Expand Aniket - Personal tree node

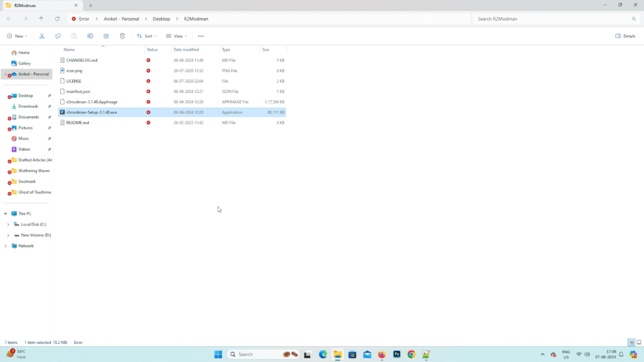[x=5, y=74]
